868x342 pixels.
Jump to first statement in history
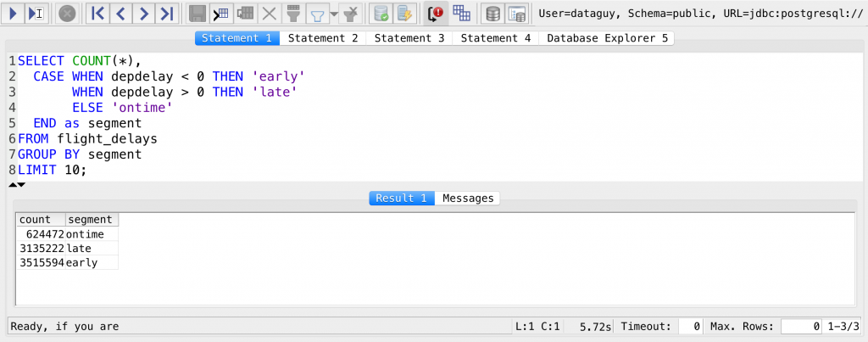click(x=98, y=13)
